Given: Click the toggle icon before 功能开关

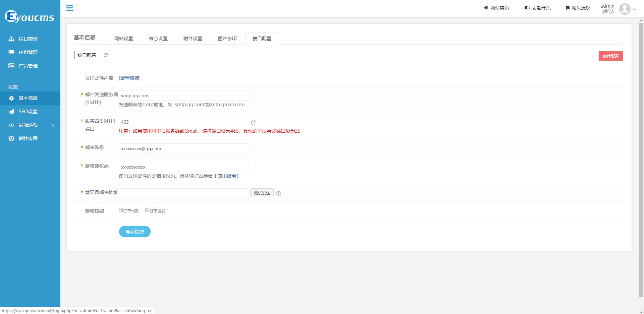Looking at the screenshot, I should click(527, 8).
